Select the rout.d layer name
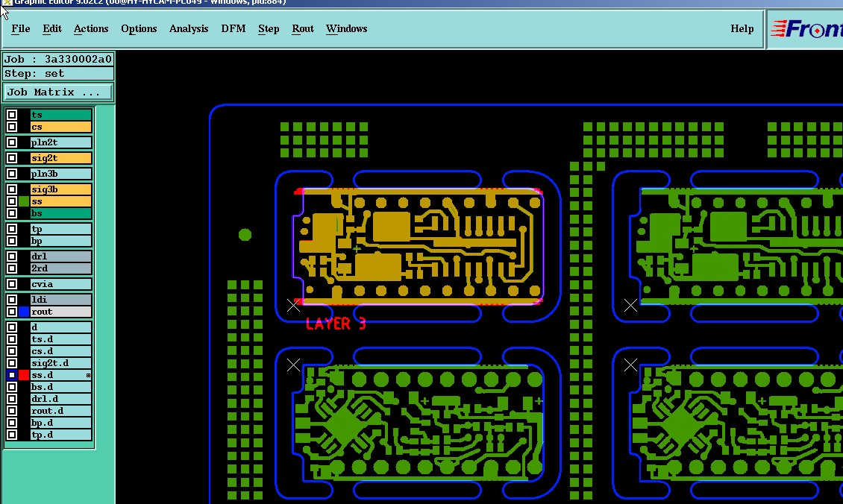Screen dimensions: 843x504 [x=60, y=411]
